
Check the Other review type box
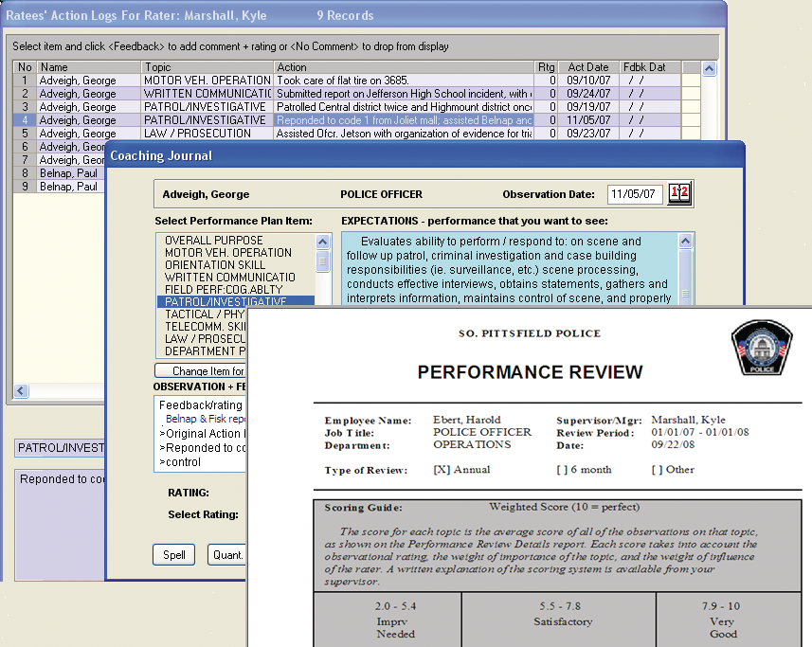pyautogui.click(x=656, y=470)
